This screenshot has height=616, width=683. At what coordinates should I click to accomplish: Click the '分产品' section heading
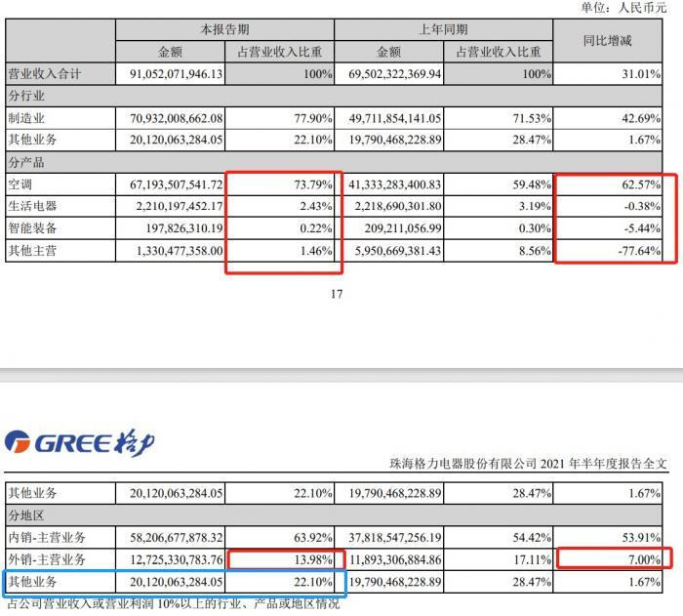26,163
